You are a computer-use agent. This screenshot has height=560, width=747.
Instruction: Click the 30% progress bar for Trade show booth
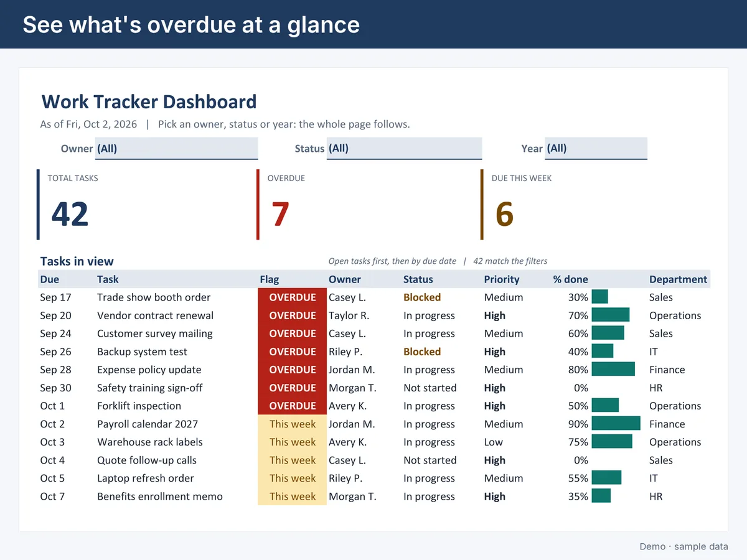(599, 297)
